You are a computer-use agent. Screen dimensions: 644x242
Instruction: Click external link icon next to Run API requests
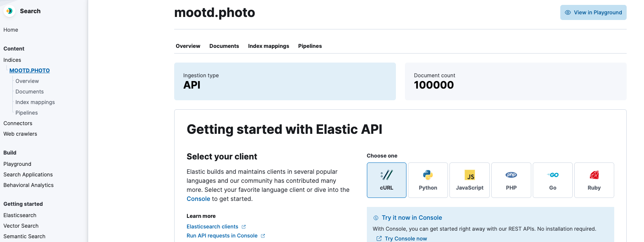263,236
